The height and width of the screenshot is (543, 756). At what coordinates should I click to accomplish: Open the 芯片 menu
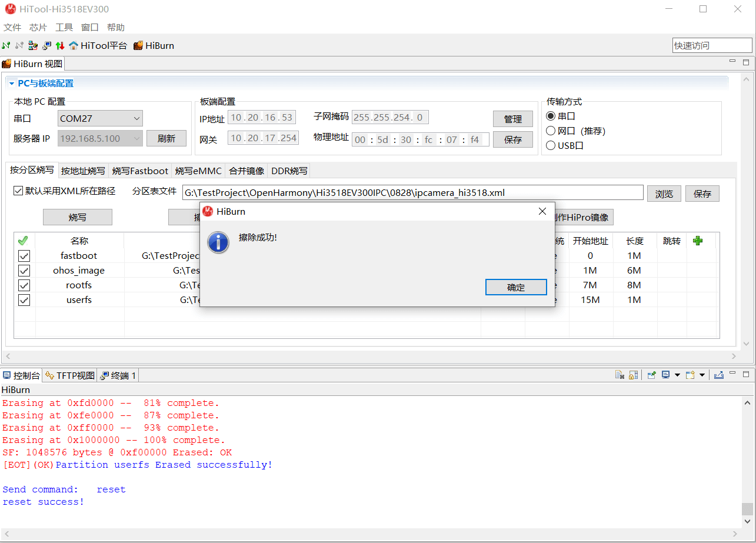(x=38, y=28)
